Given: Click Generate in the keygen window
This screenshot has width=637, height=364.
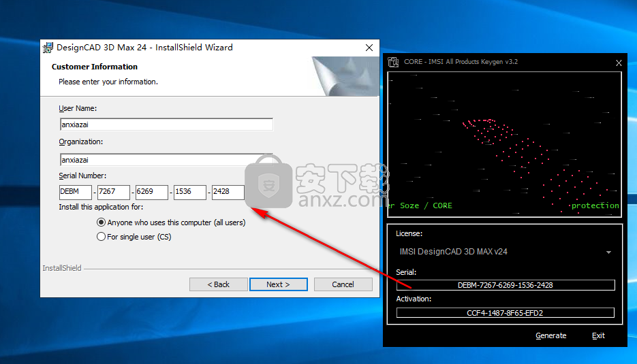Looking at the screenshot, I should pos(551,335).
